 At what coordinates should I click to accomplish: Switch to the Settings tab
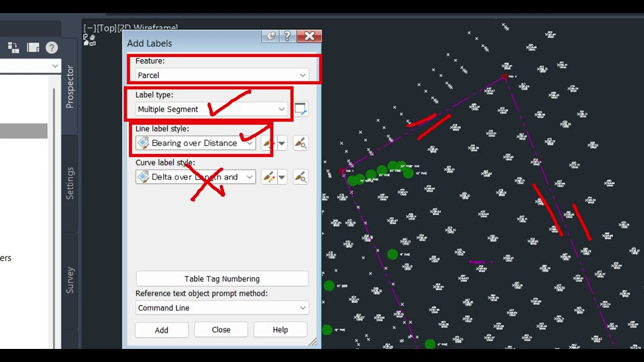(x=70, y=183)
